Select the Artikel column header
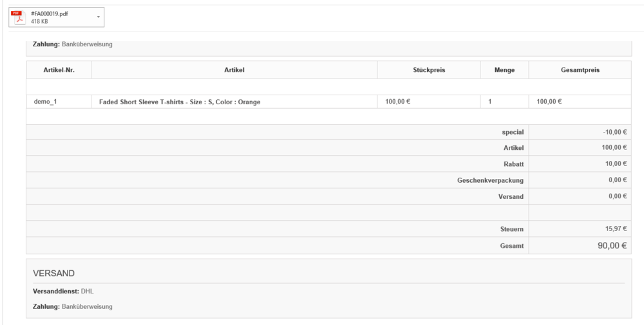Image resolution: width=644 pixels, height=325 pixels. pos(234,70)
